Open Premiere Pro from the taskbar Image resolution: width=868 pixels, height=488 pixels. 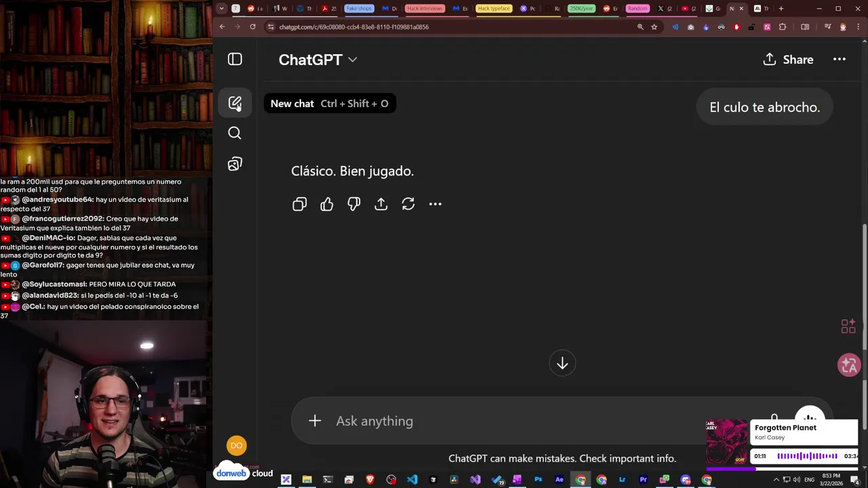click(644, 480)
